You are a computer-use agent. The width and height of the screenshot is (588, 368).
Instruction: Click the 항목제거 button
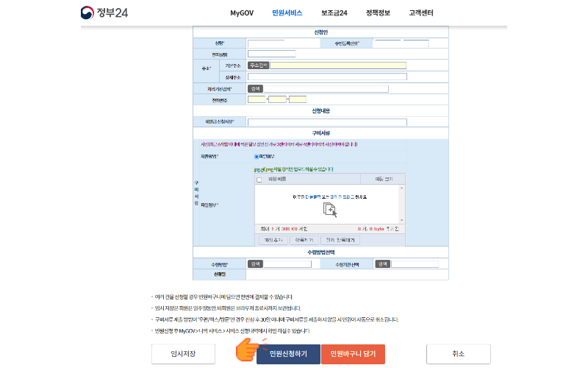tap(304, 240)
